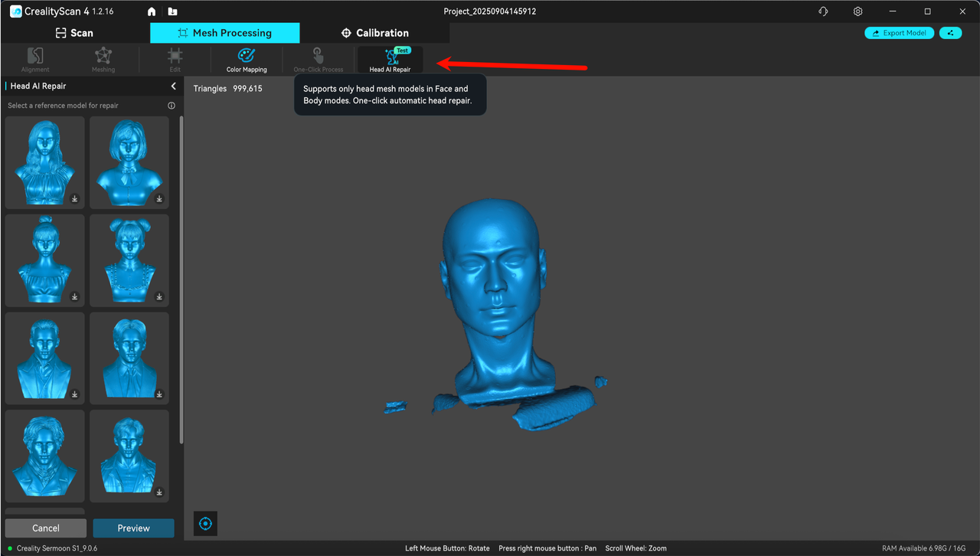
Task: Click the customer support headset icon
Action: 823,11
